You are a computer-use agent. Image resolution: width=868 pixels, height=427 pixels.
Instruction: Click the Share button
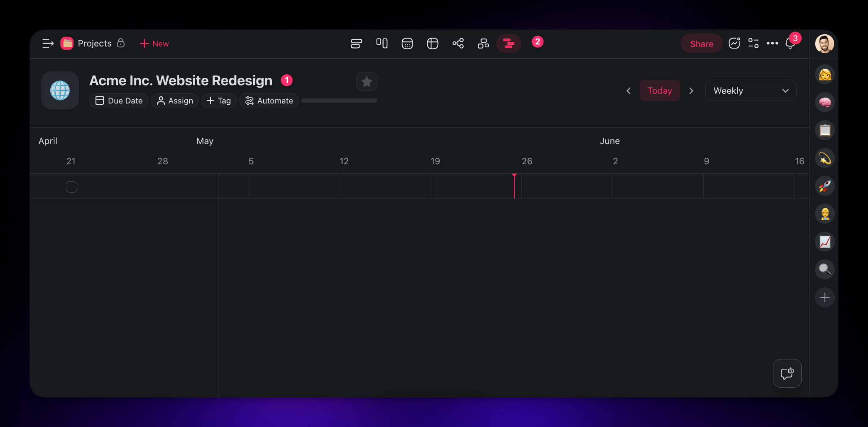coord(701,43)
